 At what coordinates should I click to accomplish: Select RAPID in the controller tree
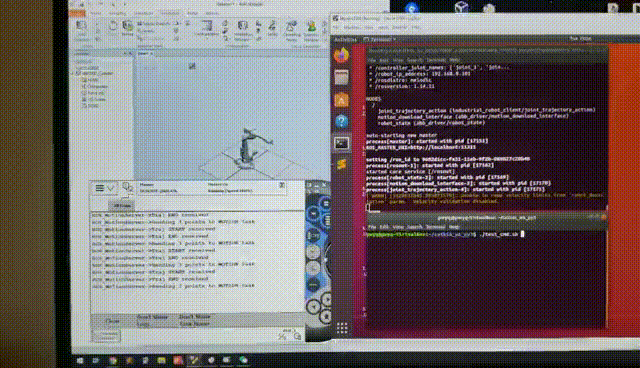pyautogui.click(x=91, y=105)
